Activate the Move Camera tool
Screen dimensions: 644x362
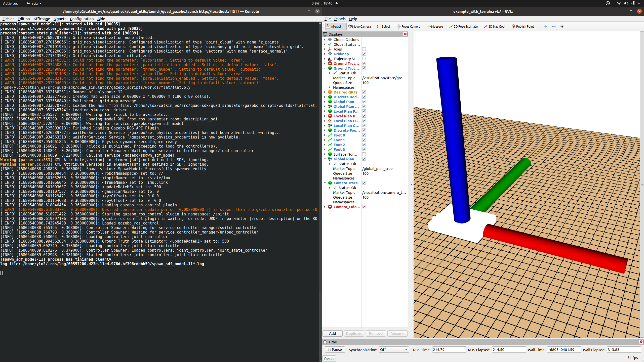point(359,26)
